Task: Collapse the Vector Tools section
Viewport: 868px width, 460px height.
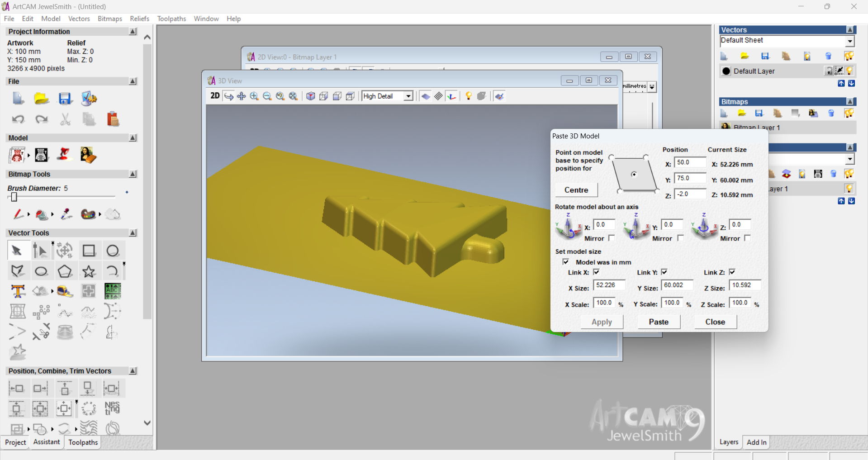Action: point(133,233)
